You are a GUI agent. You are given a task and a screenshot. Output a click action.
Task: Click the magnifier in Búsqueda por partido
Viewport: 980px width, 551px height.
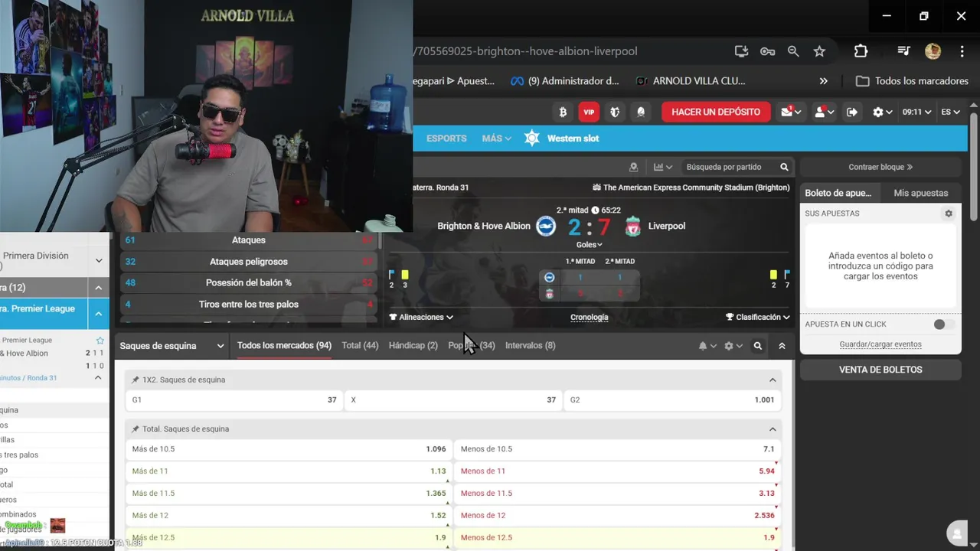pos(784,167)
